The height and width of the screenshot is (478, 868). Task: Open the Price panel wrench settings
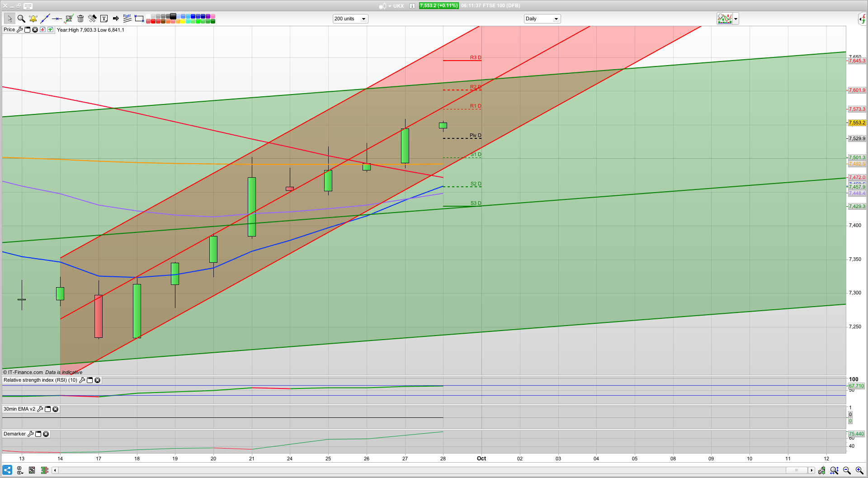19,30
